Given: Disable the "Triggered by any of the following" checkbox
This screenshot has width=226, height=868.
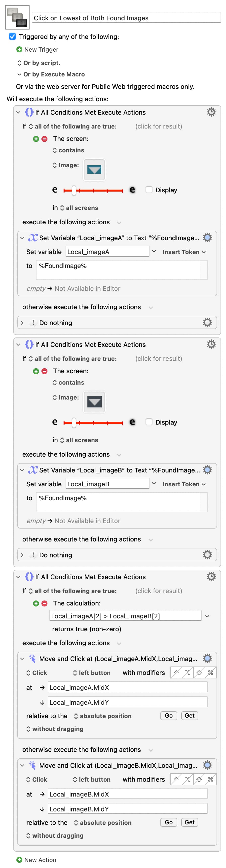Looking at the screenshot, I should point(12,36).
